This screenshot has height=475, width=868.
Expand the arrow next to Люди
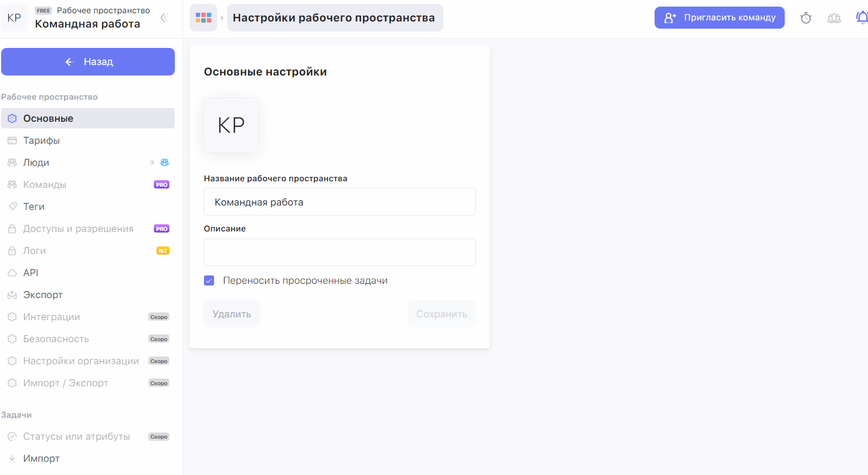[152, 163]
